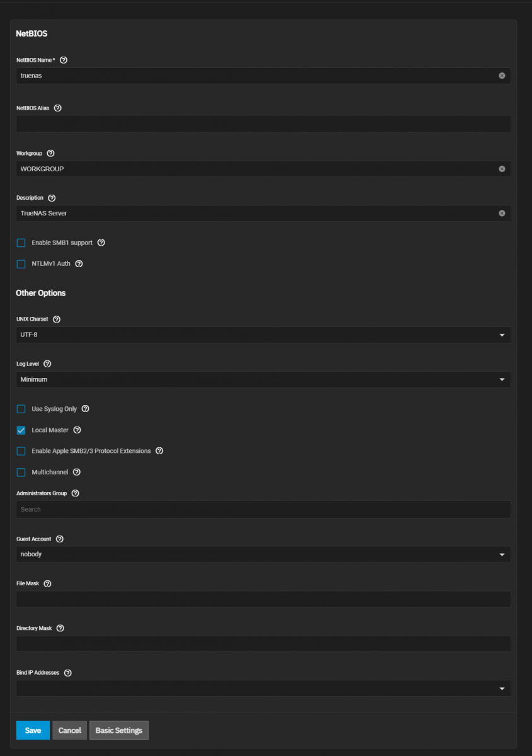Open Guest Account dropdown showing nobody
This screenshot has height=756, width=532.
click(x=263, y=554)
